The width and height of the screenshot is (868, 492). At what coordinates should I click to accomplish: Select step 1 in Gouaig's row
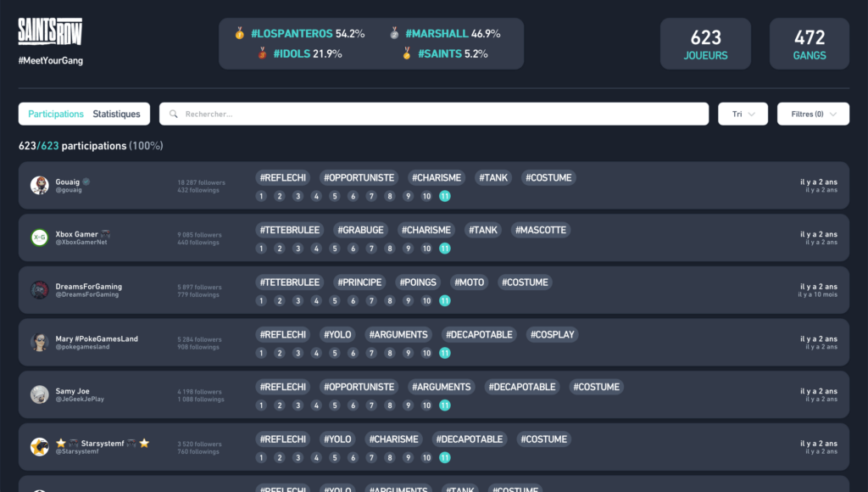click(x=261, y=196)
